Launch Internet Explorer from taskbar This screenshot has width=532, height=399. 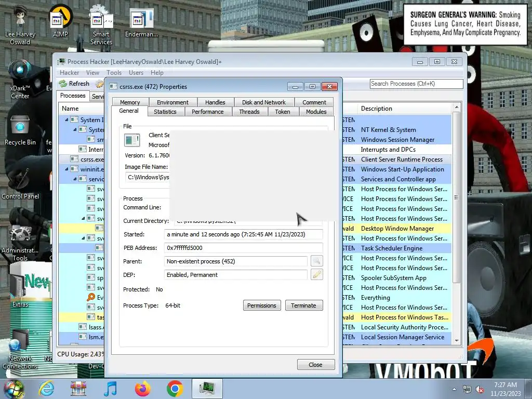point(46,389)
